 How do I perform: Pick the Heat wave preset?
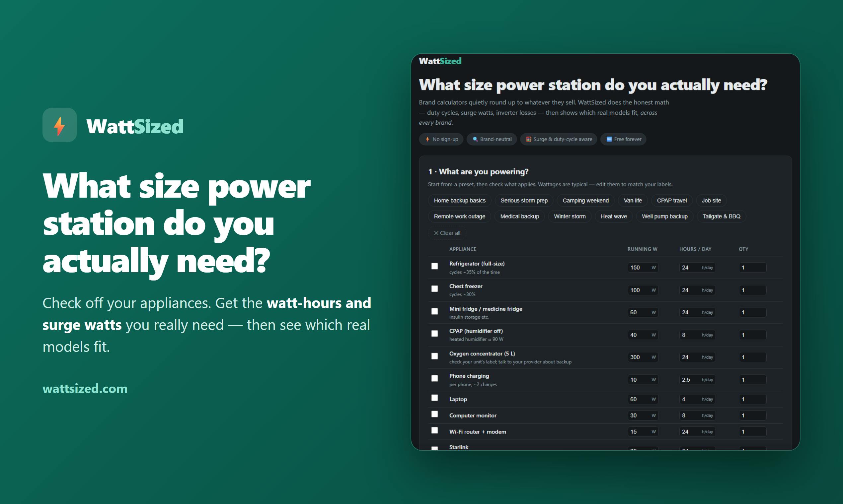(614, 216)
